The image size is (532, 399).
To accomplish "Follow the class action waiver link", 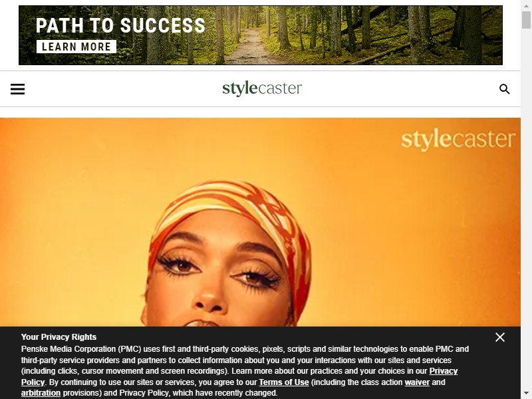I will point(417,382).
